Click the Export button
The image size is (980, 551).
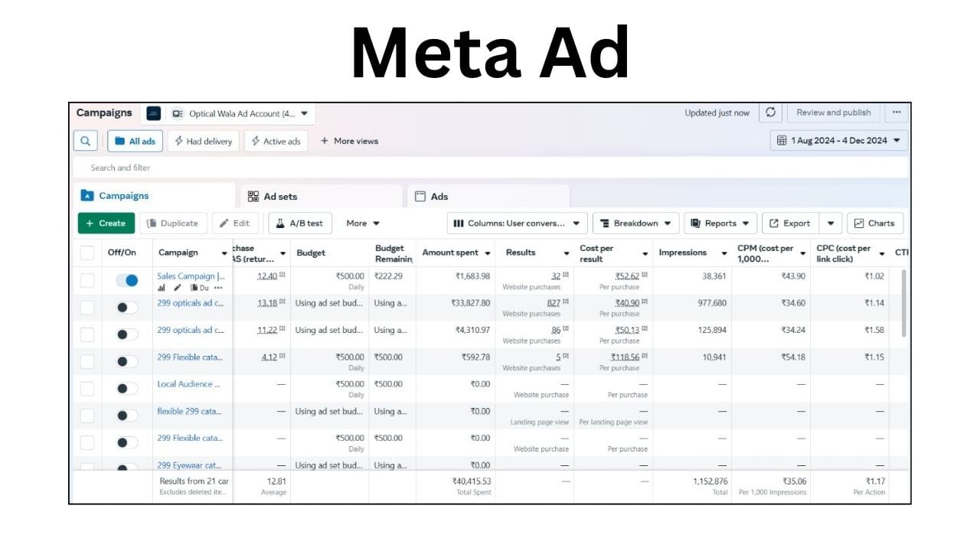click(789, 223)
